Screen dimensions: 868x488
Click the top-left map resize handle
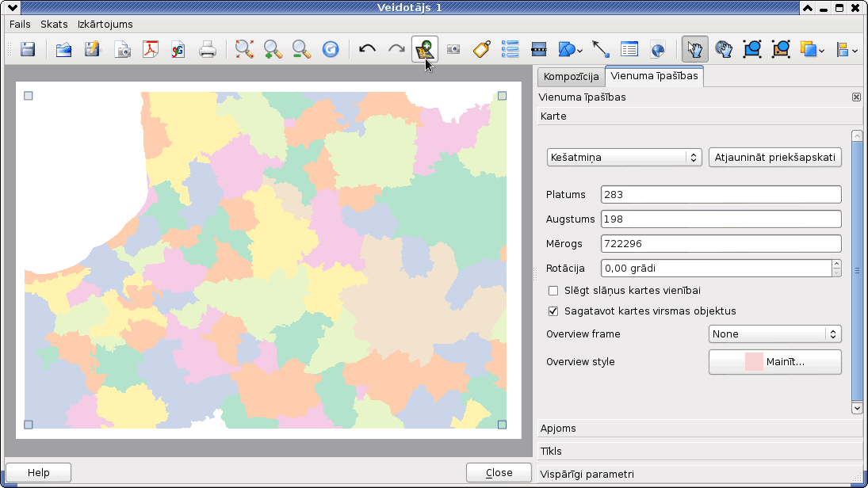[29, 96]
